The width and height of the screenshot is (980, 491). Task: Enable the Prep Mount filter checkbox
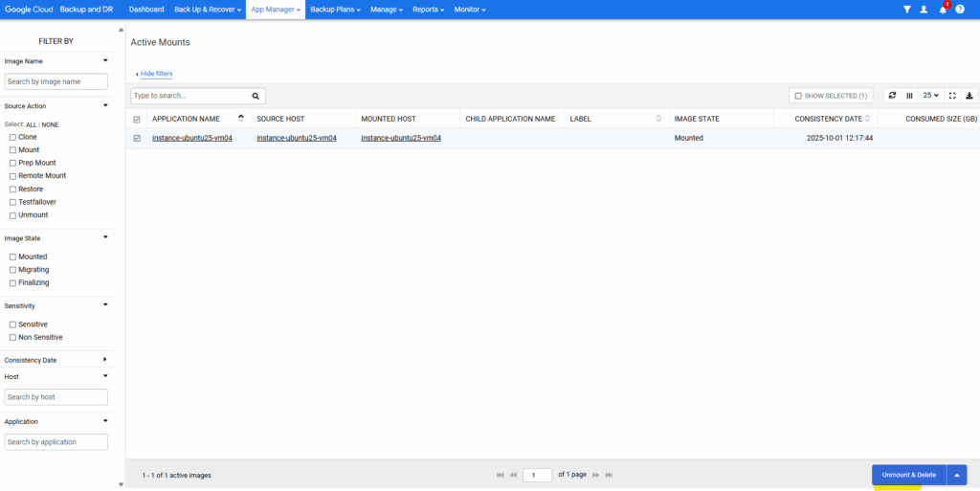(12, 163)
